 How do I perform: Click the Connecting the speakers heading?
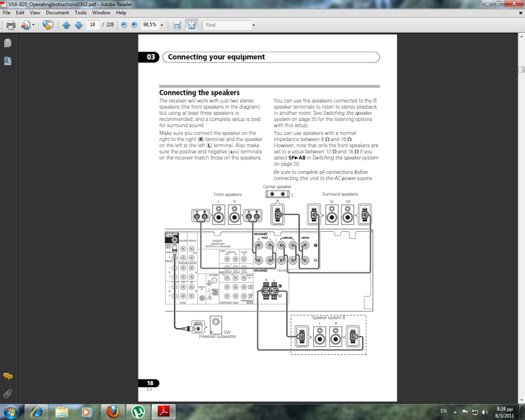coord(199,92)
